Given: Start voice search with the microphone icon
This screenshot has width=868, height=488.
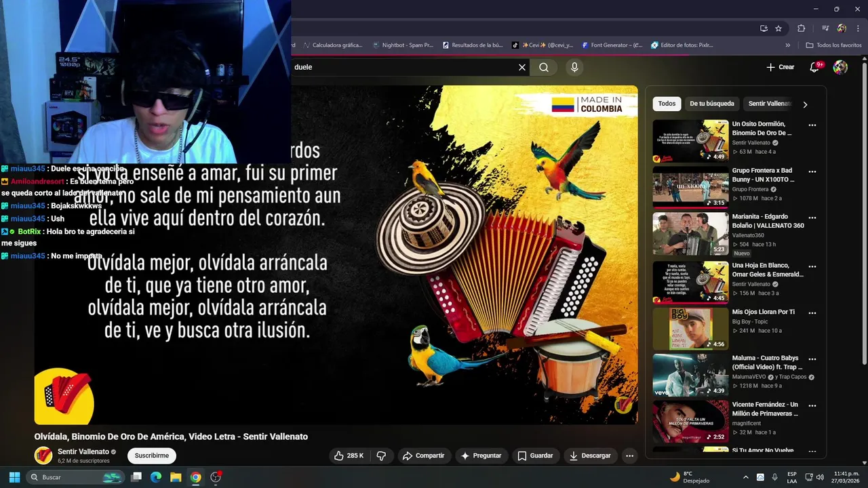Looking at the screenshot, I should pos(574,67).
